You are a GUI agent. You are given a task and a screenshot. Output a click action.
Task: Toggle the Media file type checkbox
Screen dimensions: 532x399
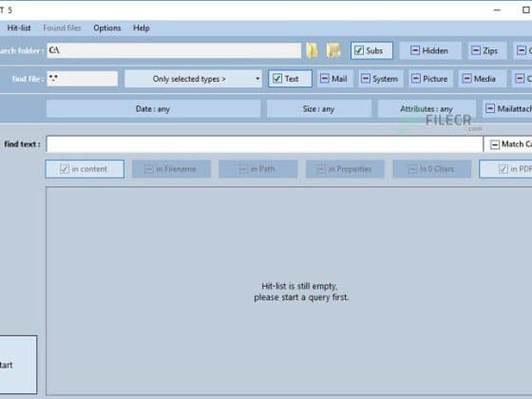[482, 79]
